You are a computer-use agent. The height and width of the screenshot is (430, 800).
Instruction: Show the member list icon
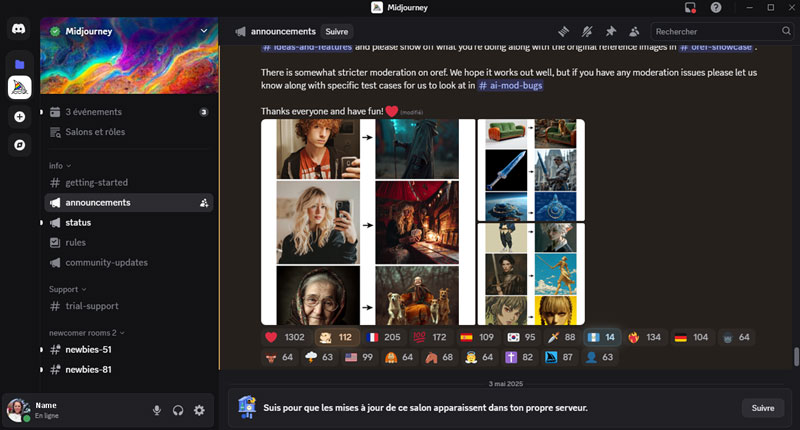tap(634, 32)
